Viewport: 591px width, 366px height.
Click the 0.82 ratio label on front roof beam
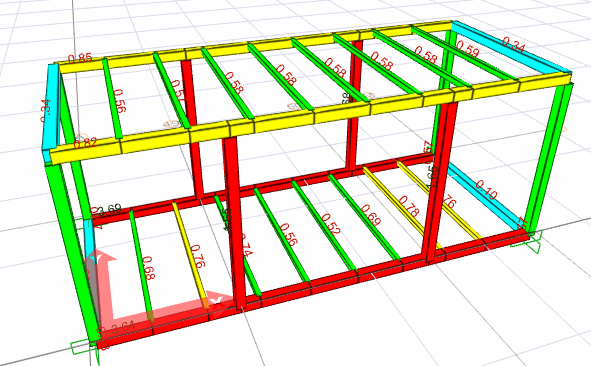pyautogui.click(x=85, y=143)
